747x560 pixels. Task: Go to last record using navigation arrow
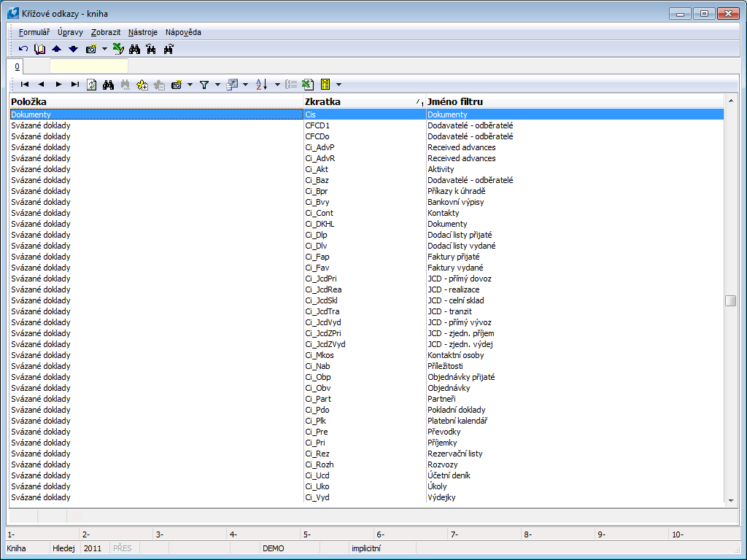(x=75, y=85)
